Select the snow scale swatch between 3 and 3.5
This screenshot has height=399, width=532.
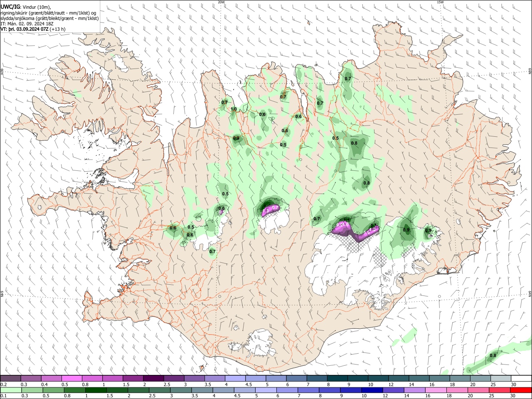(195, 378)
